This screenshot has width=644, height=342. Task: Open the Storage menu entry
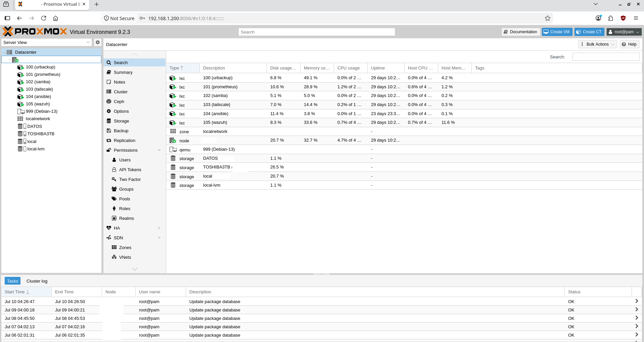tap(135, 121)
